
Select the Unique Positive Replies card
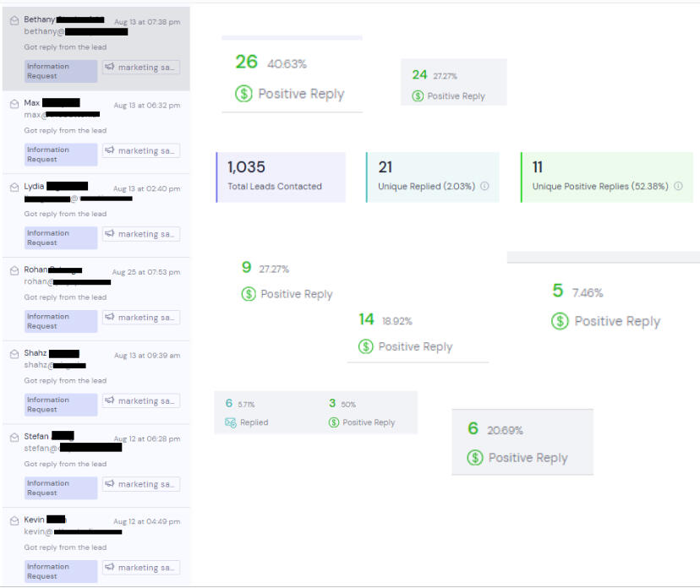(x=606, y=177)
